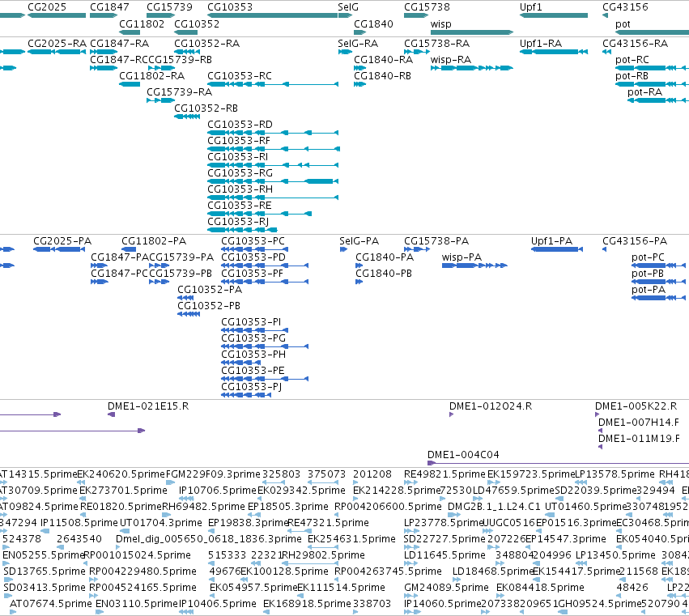Image resolution: width=689 pixels, height=616 pixels.
Task: Click transcript CG1840-RB label
Action: point(383,76)
